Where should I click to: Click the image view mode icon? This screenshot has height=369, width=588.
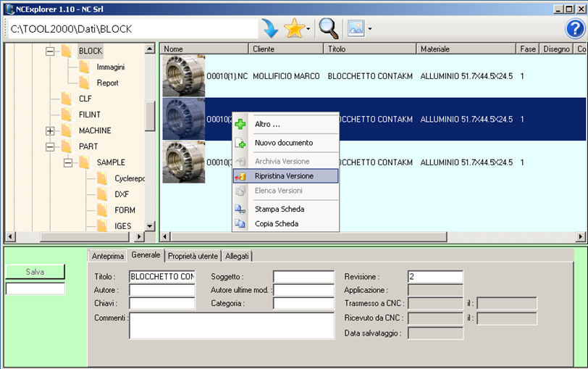pos(356,28)
